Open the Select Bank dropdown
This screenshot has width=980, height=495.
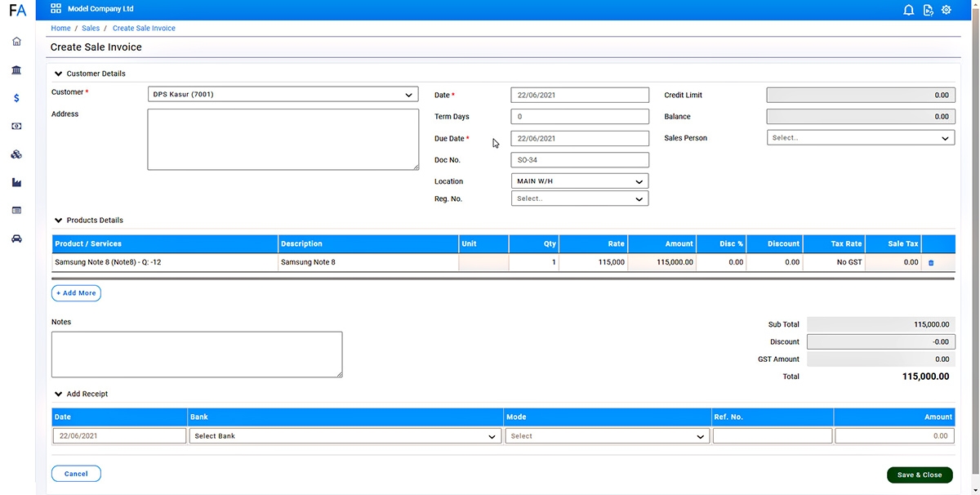coord(345,436)
